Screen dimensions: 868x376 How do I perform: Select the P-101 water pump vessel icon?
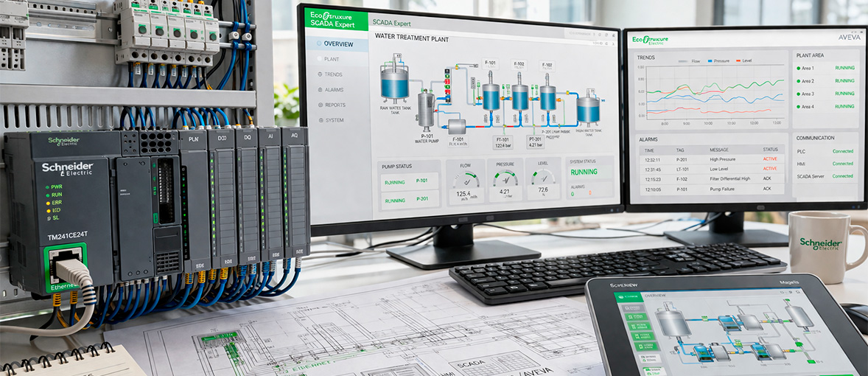point(426,111)
